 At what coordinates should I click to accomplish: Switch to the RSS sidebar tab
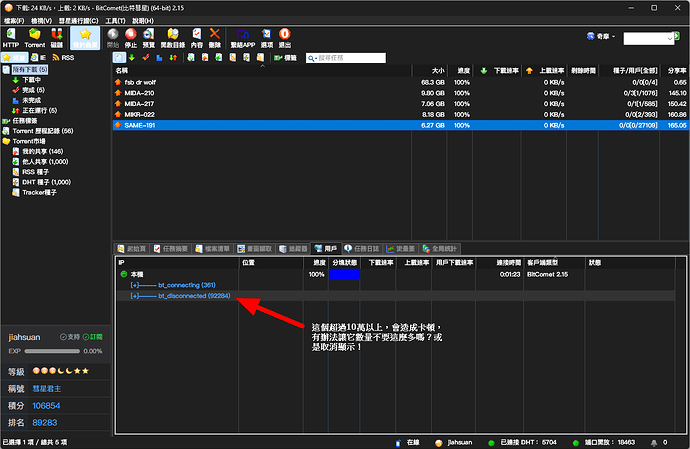pos(63,58)
